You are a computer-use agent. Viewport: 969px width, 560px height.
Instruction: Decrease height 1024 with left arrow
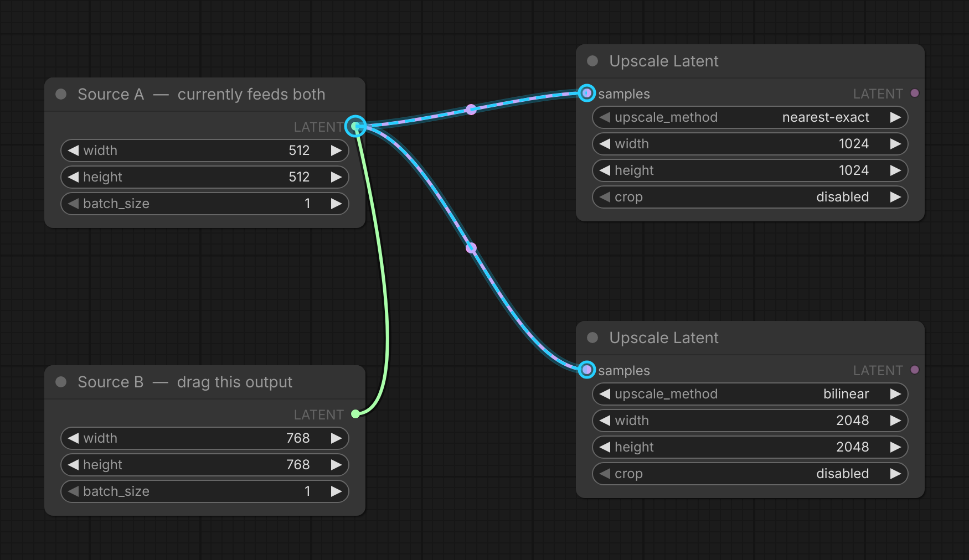click(605, 170)
